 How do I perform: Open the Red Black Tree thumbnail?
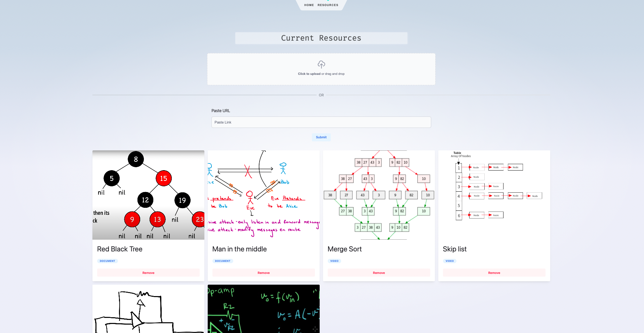(x=148, y=195)
